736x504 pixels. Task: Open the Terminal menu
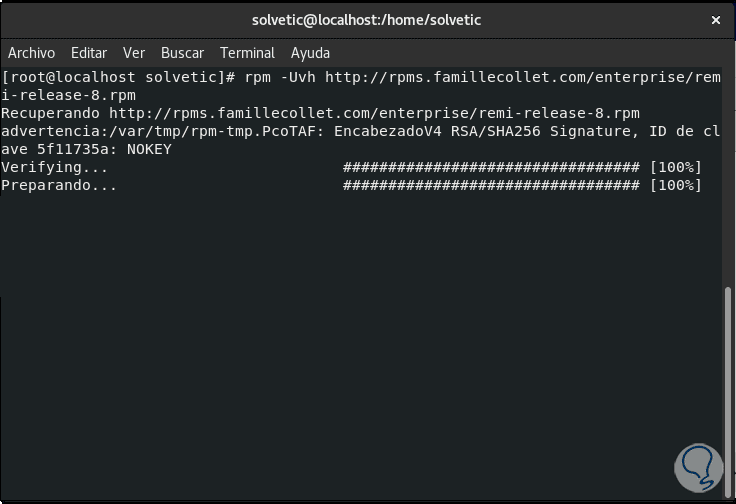point(247,53)
